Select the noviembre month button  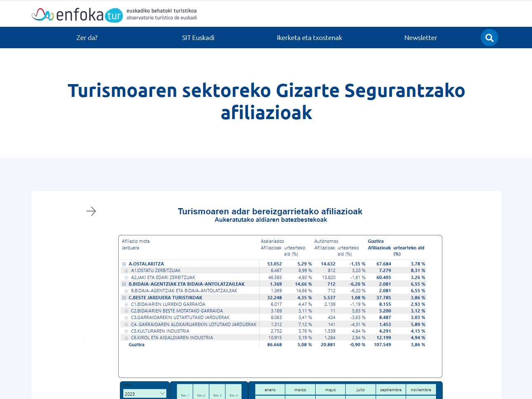coord(421,390)
